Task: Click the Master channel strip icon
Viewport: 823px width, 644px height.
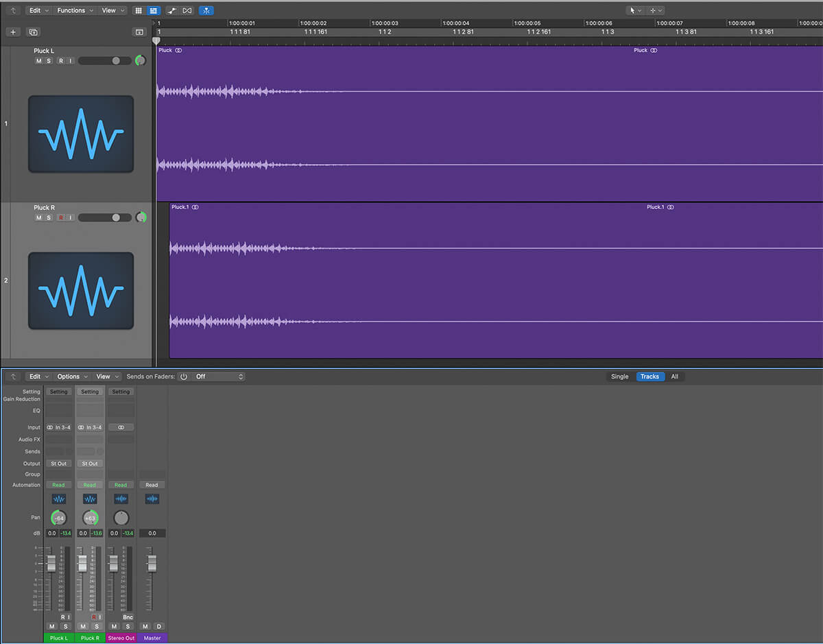Action: tap(152, 499)
